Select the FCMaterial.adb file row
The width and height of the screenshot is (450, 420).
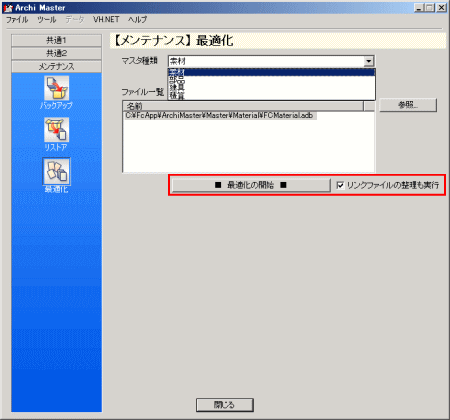pyautogui.click(x=219, y=115)
